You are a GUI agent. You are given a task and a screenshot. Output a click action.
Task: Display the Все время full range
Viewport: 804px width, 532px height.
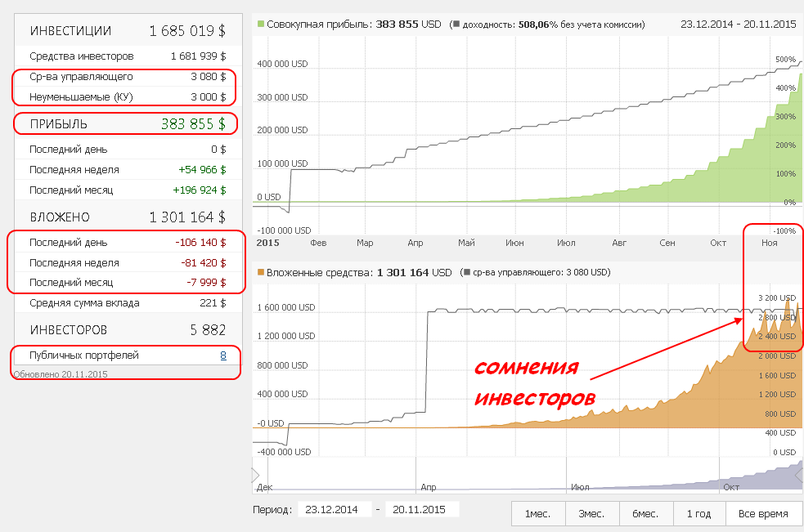click(762, 513)
